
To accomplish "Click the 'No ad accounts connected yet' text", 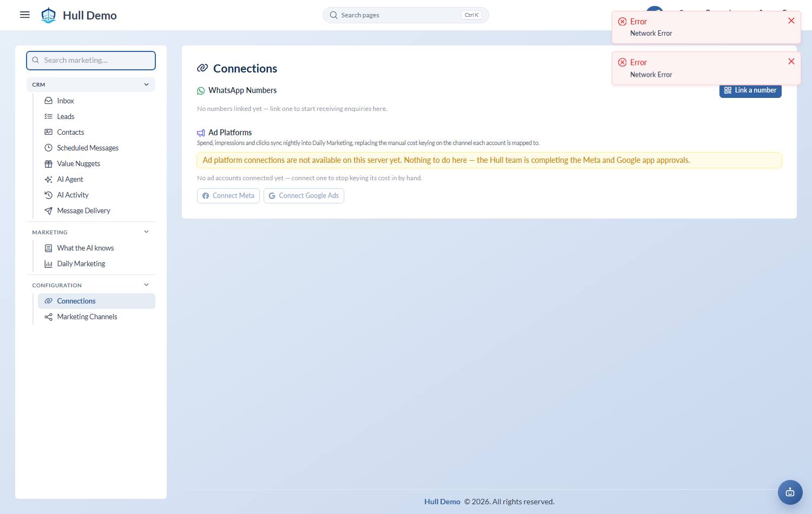I will click(x=310, y=178).
